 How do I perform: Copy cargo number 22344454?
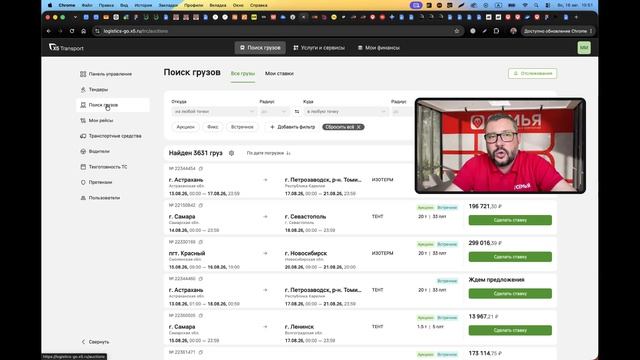200,169
